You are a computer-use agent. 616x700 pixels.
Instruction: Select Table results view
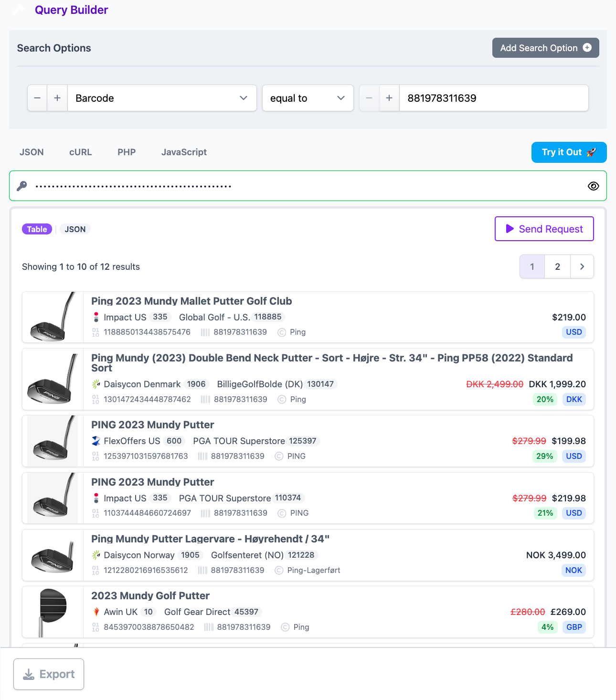[37, 229]
